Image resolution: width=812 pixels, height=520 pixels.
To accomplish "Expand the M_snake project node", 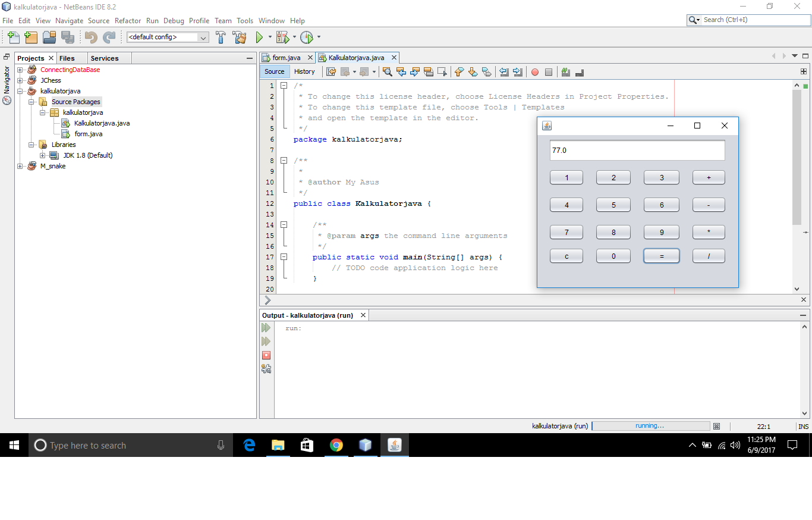I will (20, 166).
